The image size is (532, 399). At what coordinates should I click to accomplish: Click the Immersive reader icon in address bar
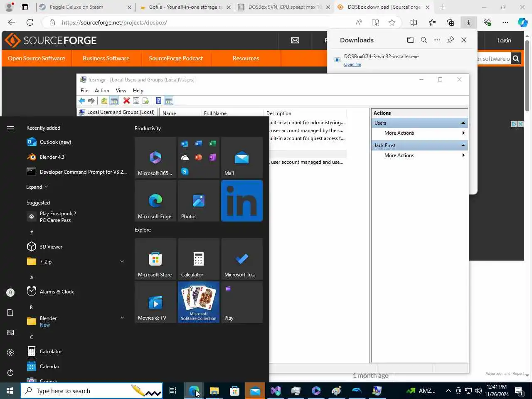[x=375, y=22]
